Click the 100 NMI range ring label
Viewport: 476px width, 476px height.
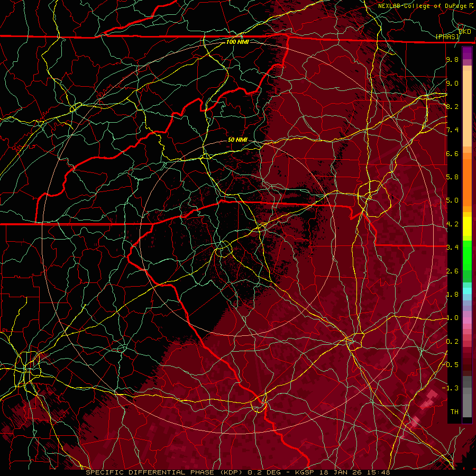[237, 42]
